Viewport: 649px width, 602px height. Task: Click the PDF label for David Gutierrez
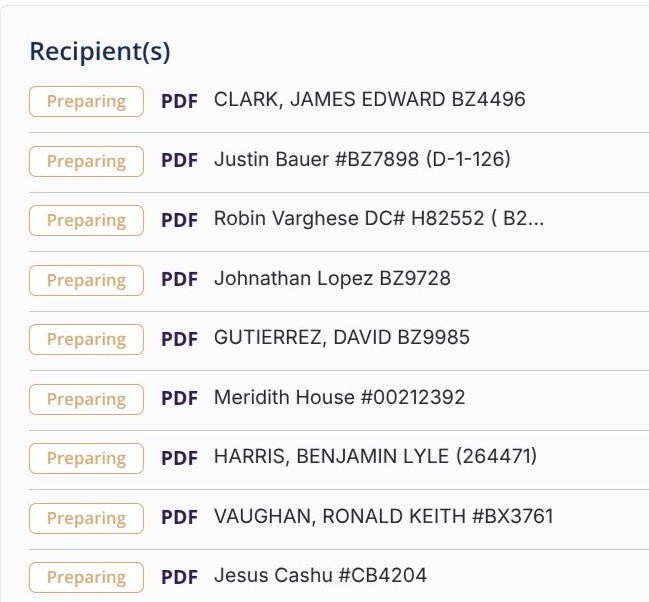[179, 339]
